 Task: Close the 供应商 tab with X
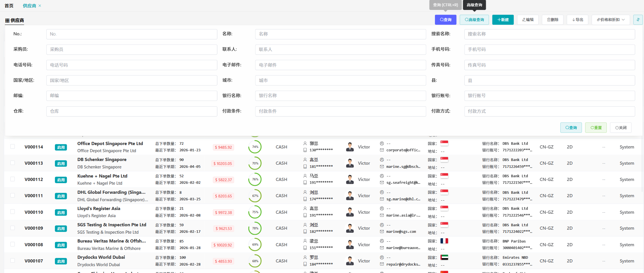[40, 6]
